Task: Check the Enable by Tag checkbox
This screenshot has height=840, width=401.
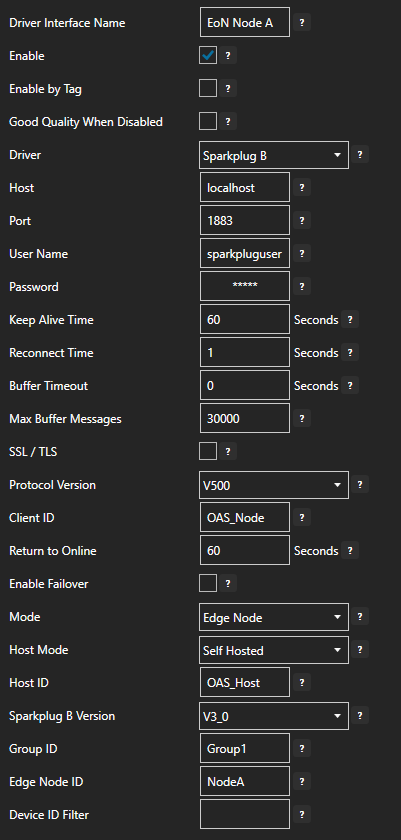Action: pos(208,88)
